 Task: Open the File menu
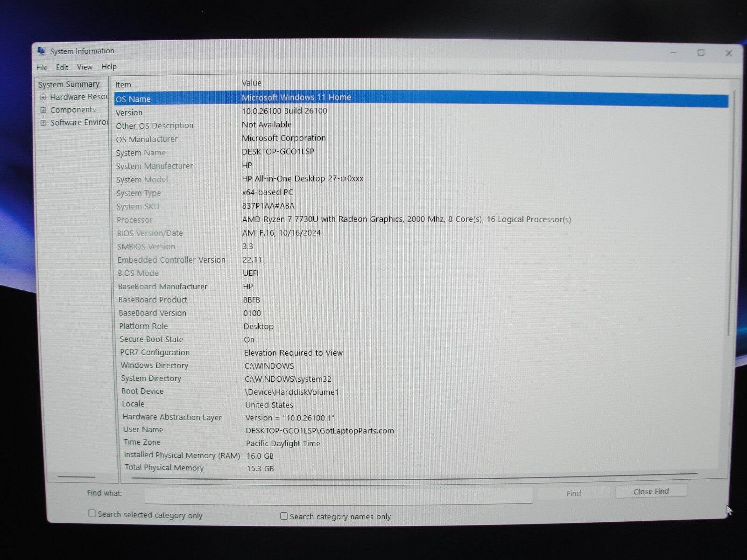coord(42,67)
